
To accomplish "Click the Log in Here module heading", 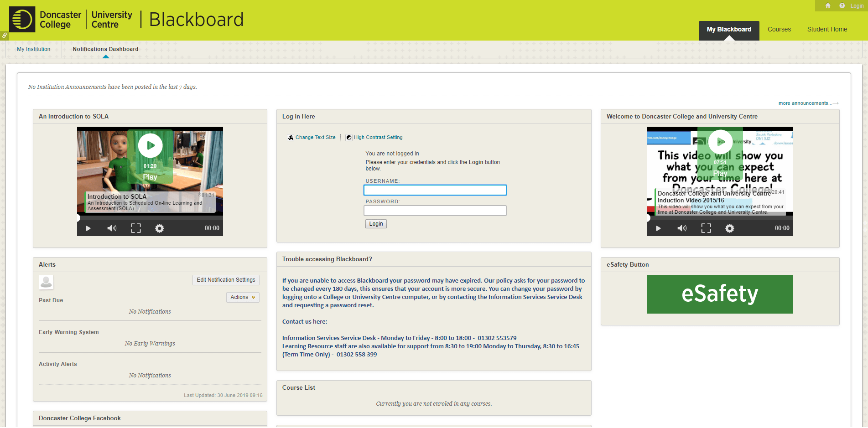I will point(298,117).
